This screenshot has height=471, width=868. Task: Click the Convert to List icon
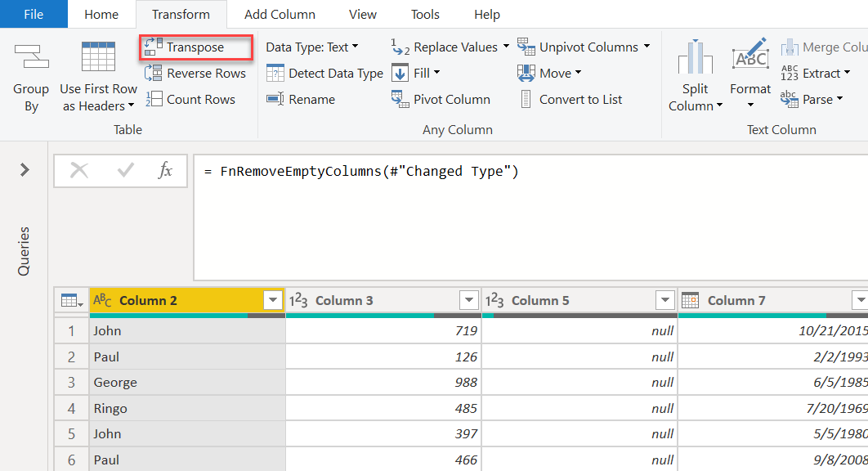(526, 99)
